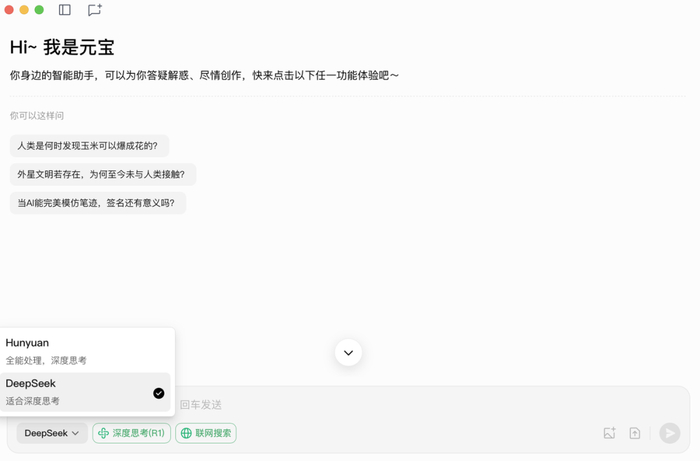Click the DeepSeek selected checkmark
The width and height of the screenshot is (700, 461).
point(158,393)
